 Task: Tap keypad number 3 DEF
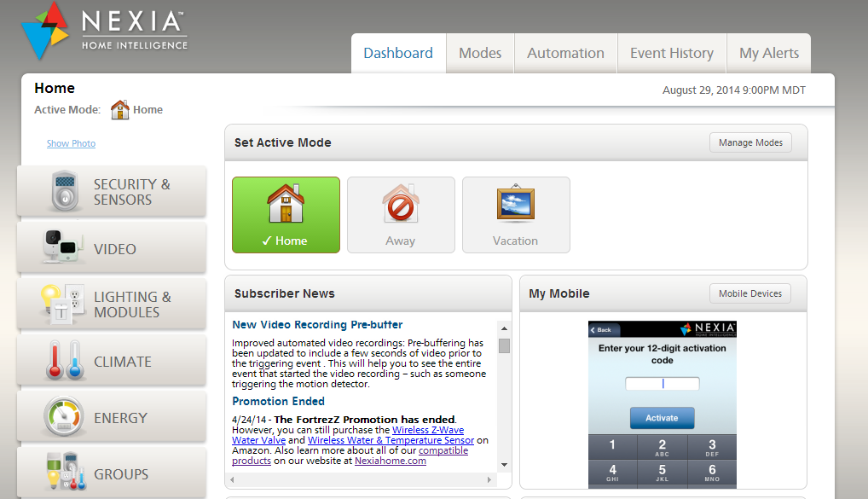click(x=713, y=446)
